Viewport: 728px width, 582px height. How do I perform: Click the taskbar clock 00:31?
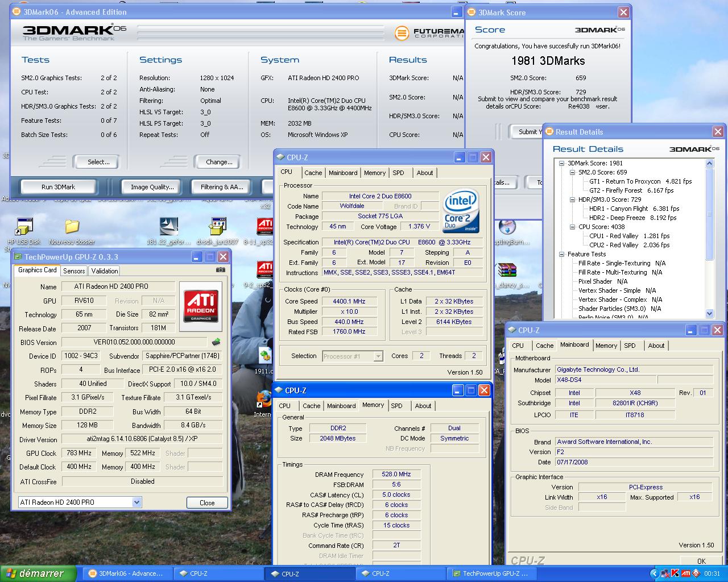(x=712, y=574)
